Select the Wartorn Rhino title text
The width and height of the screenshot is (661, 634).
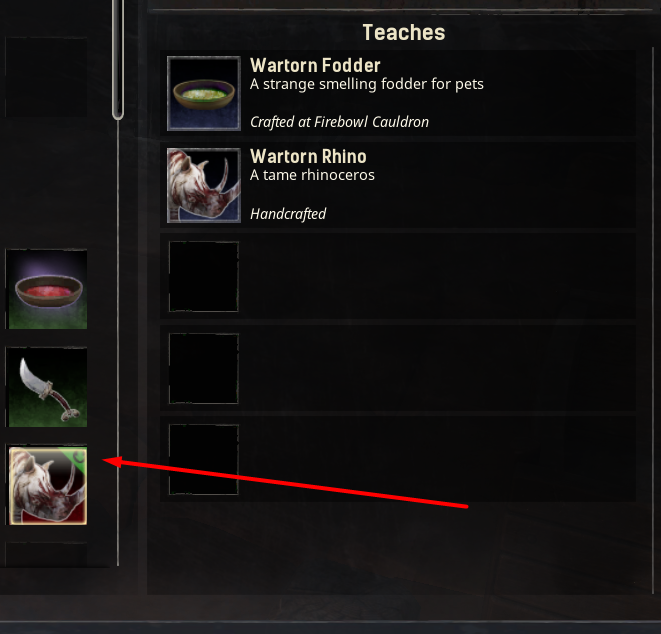point(308,156)
